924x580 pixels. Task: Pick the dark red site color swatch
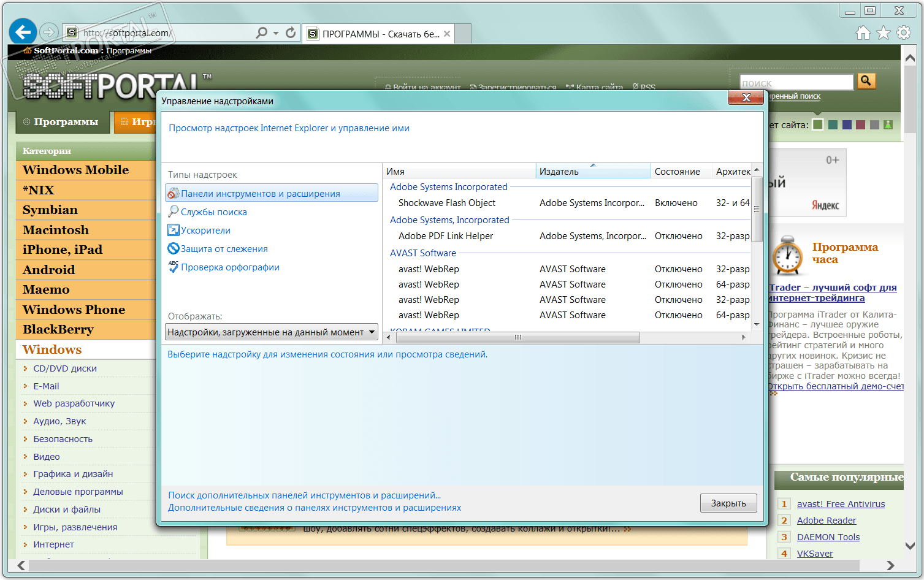(861, 125)
